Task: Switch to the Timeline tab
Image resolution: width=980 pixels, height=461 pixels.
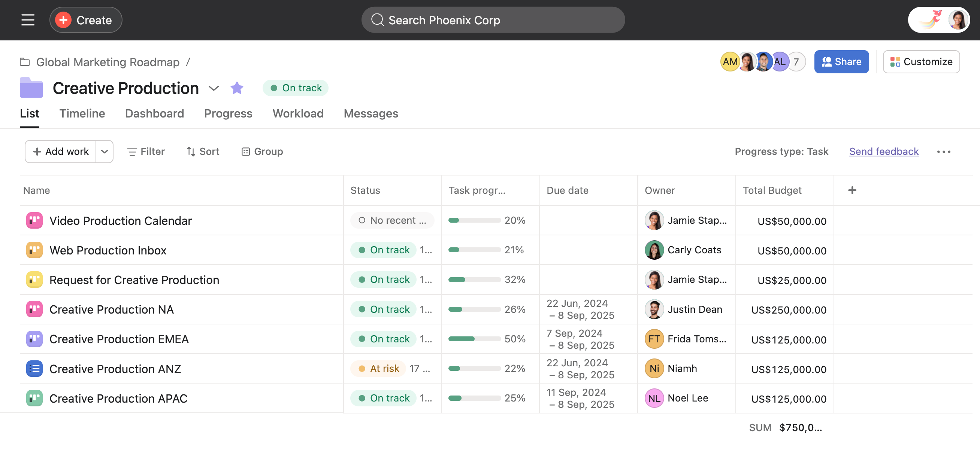Action: click(x=82, y=113)
